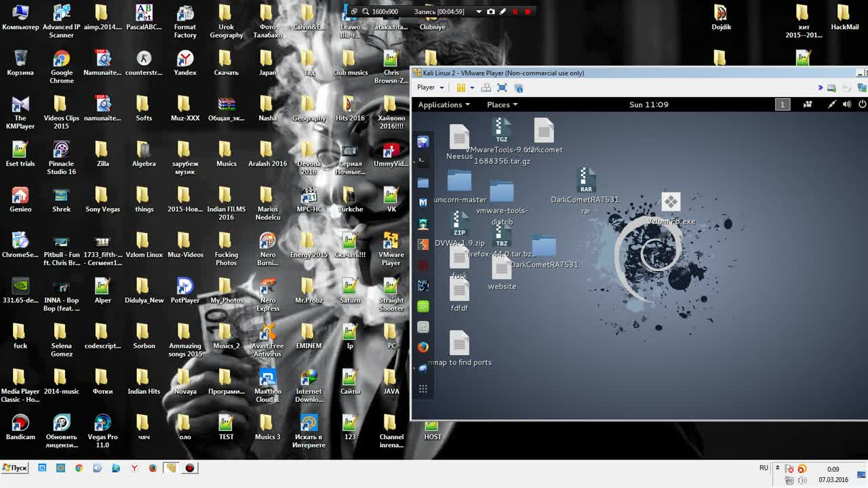The width and height of the screenshot is (868, 488).
Task: Switch to Kali workspace 1 indicator
Action: [782, 104]
